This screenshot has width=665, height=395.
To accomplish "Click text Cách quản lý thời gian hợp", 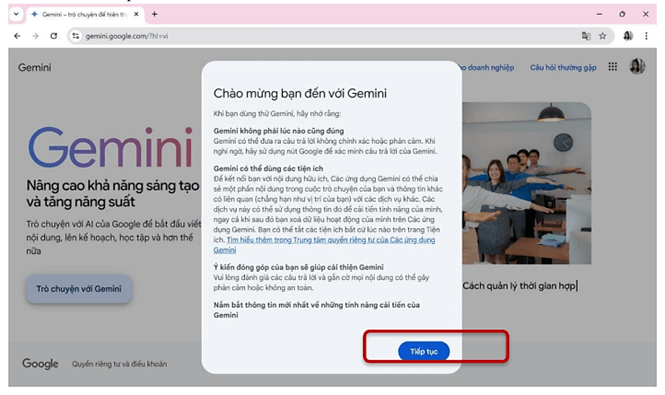I will click(519, 286).
